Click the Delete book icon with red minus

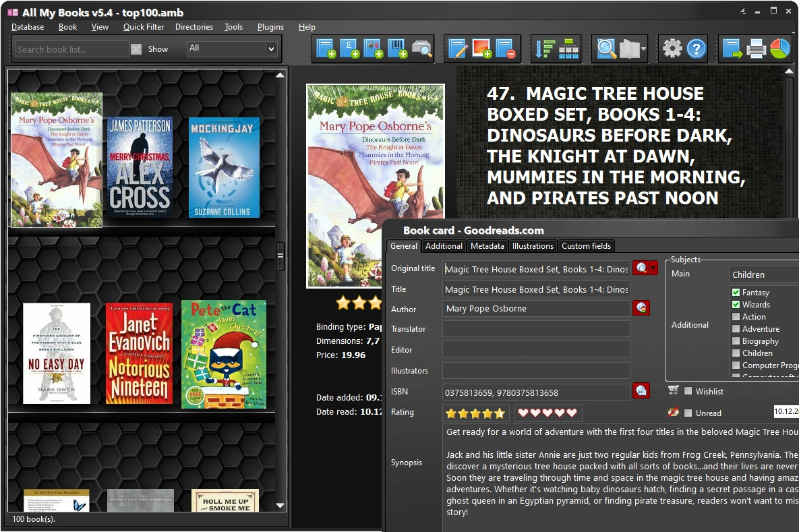point(506,49)
